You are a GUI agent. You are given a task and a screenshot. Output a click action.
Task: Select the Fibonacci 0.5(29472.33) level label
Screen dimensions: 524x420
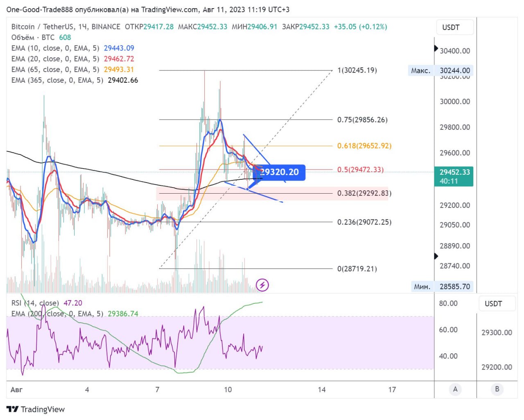pyautogui.click(x=361, y=169)
